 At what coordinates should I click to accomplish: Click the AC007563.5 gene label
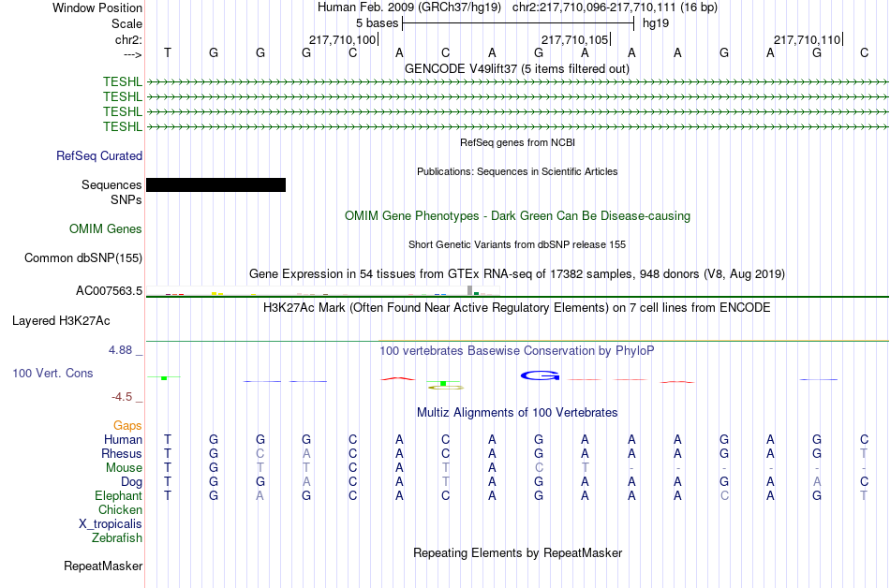coord(109,291)
